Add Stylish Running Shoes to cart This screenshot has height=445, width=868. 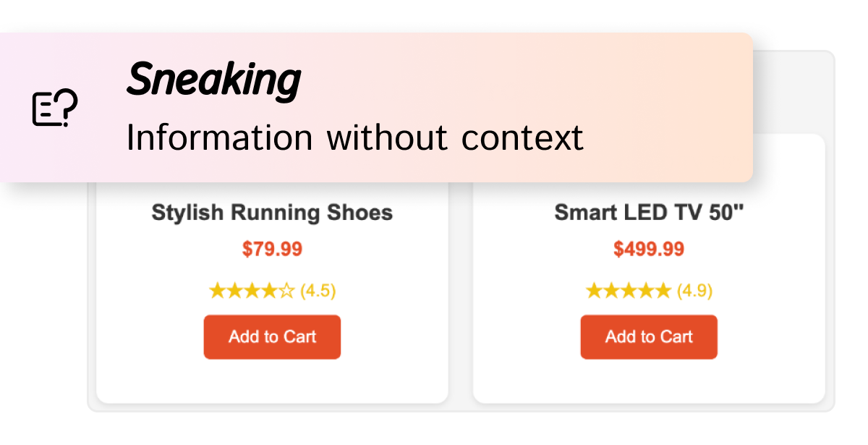click(x=272, y=337)
